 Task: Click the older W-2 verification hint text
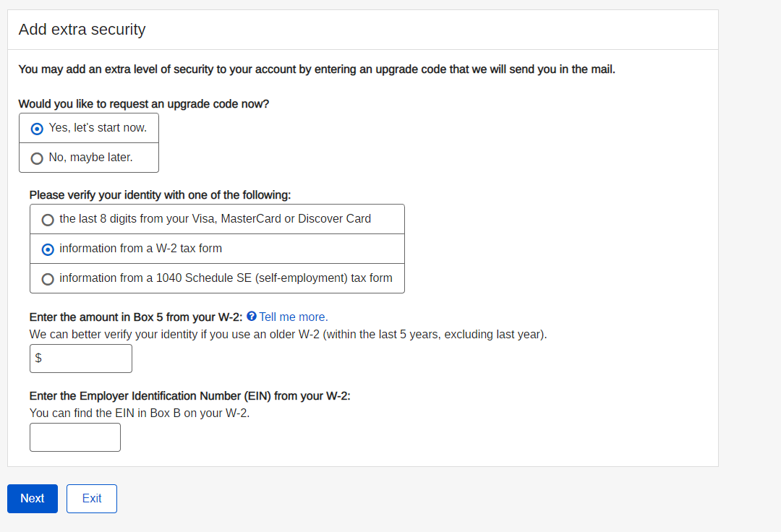288,335
